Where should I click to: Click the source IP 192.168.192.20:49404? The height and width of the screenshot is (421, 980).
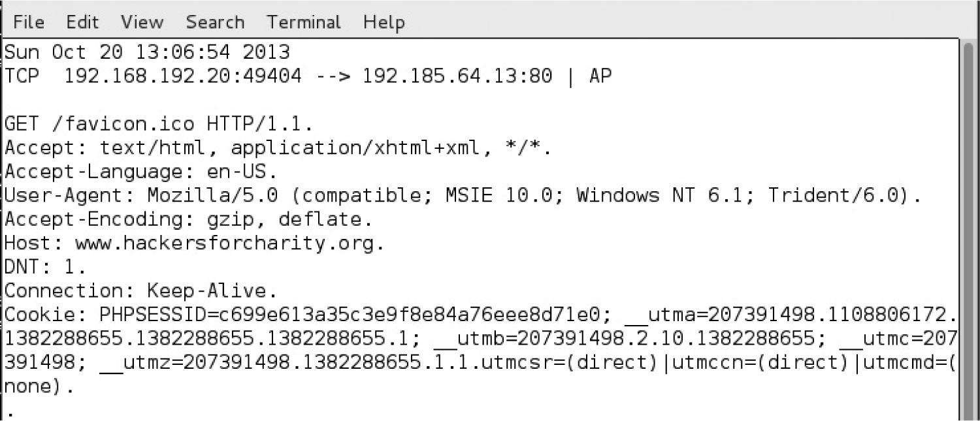(183, 76)
